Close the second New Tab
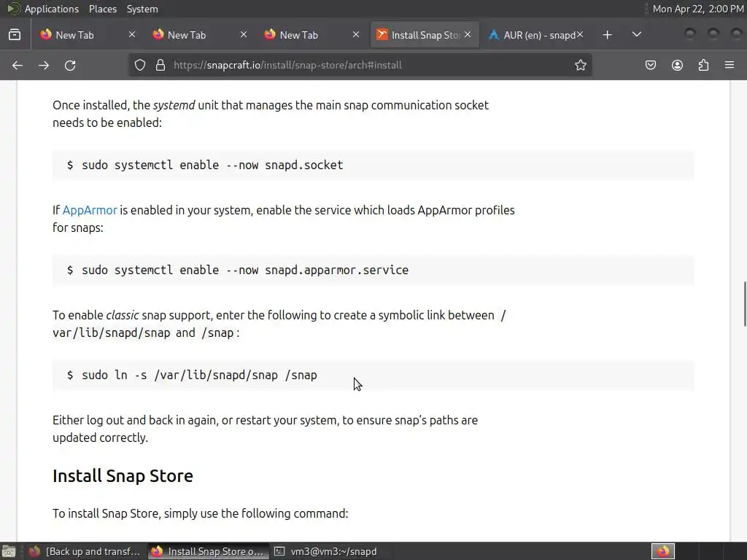747x560 pixels. point(244,34)
